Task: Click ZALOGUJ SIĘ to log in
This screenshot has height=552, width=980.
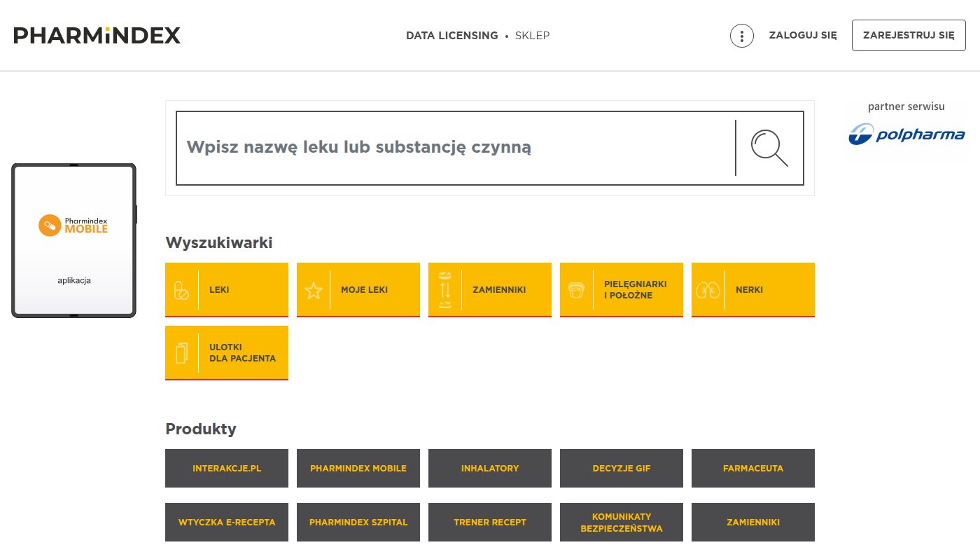Action: tap(803, 35)
